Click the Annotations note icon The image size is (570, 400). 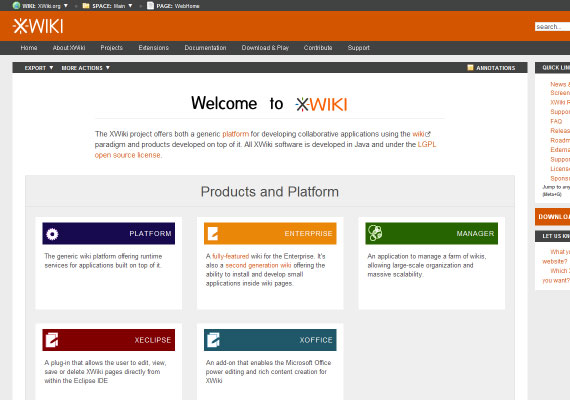click(x=470, y=68)
